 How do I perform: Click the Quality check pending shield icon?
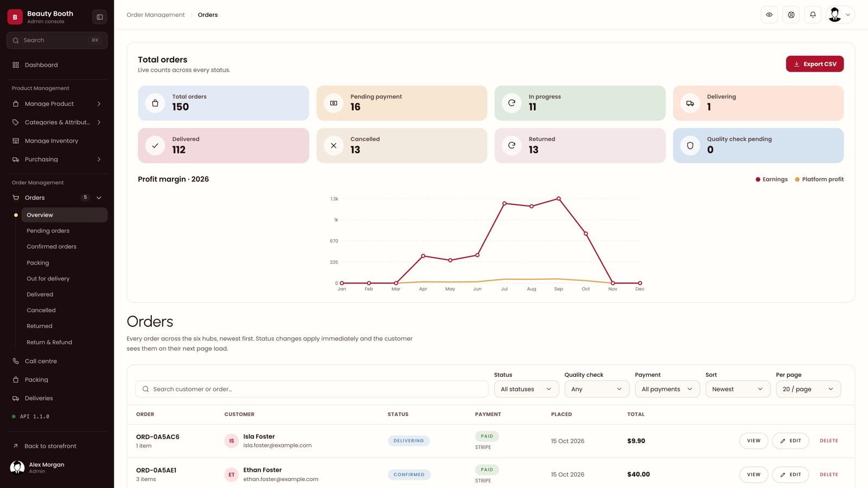(690, 145)
